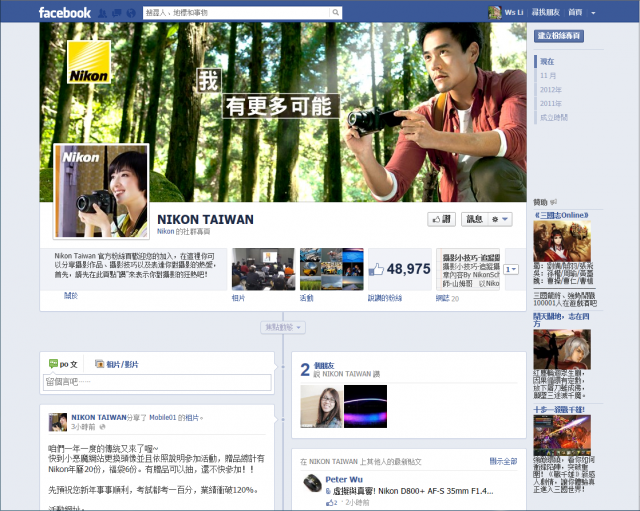The width and height of the screenshot is (640, 511).
Task: Open the white-haired warrior ad image
Action: pyautogui.click(x=562, y=349)
